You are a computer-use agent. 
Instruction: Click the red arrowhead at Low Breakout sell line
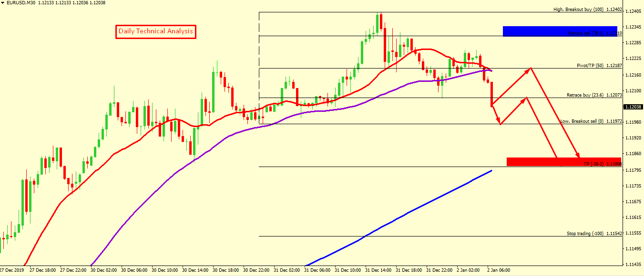pos(499,123)
